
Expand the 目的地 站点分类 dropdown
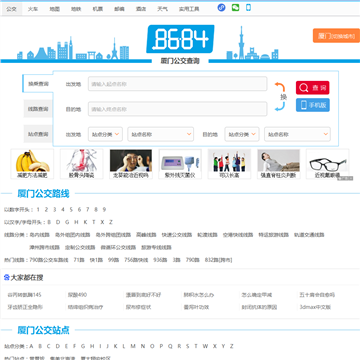tap(242, 134)
